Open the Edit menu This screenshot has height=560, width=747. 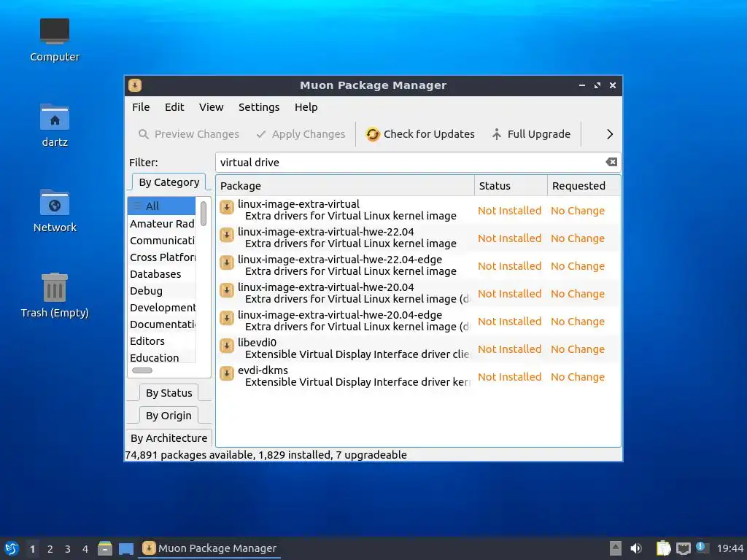174,107
